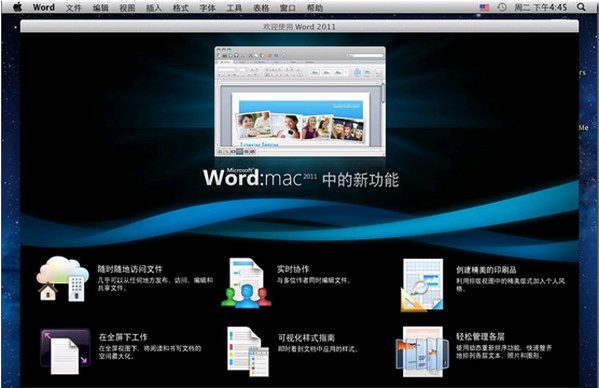Select the 可视化样式指南 heading

[x=306, y=338]
